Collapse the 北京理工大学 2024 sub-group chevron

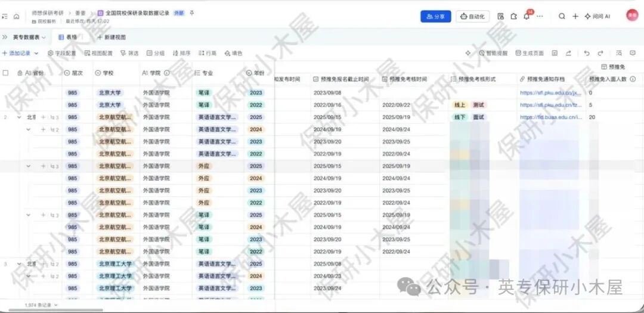click(x=29, y=276)
